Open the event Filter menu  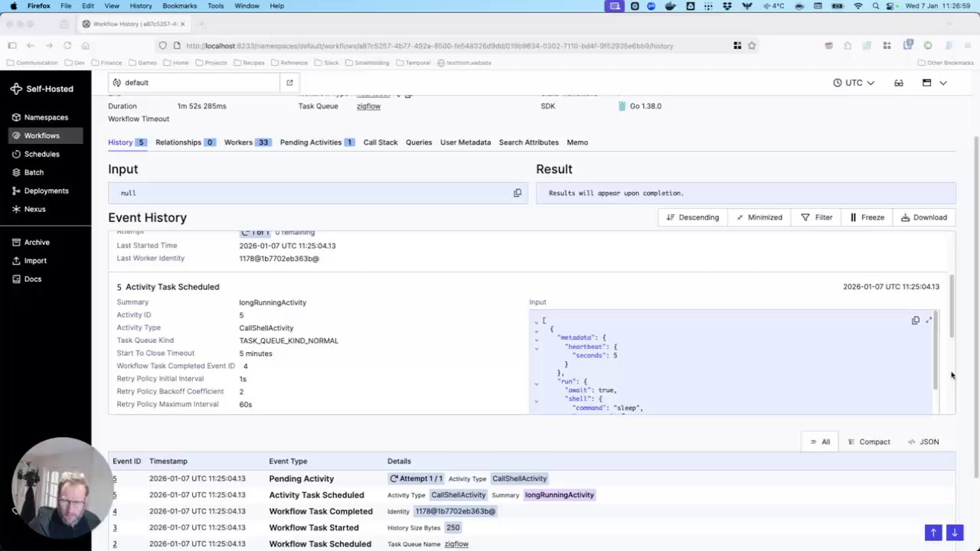(x=817, y=217)
